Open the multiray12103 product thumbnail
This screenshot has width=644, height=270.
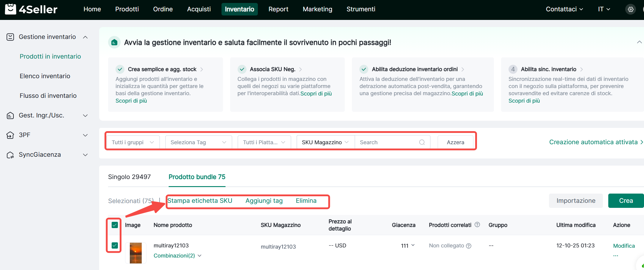136,253
